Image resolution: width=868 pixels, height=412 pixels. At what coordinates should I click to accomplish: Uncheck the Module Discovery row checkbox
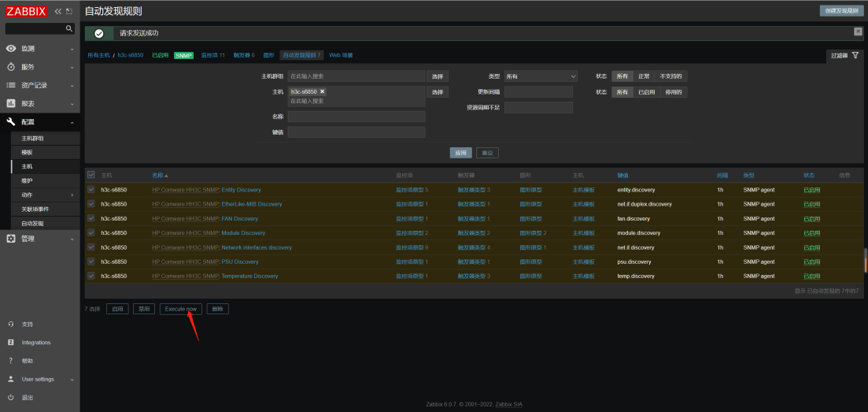coord(90,233)
